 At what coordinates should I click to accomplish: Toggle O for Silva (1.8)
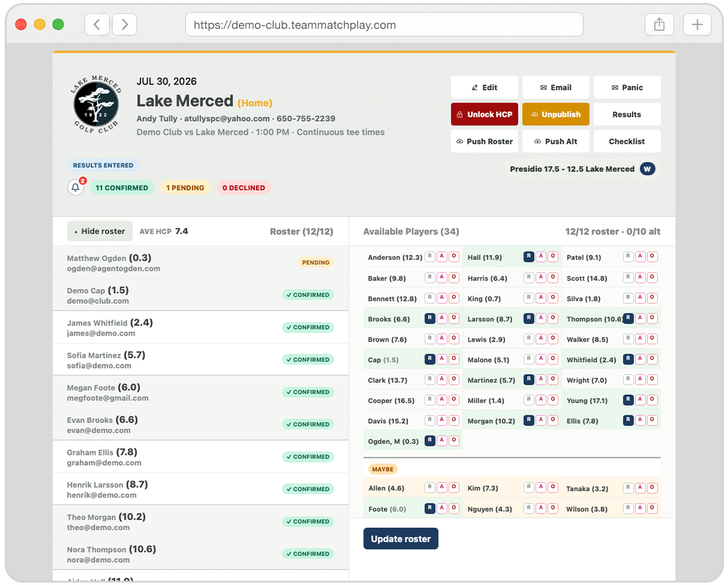tap(652, 298)
